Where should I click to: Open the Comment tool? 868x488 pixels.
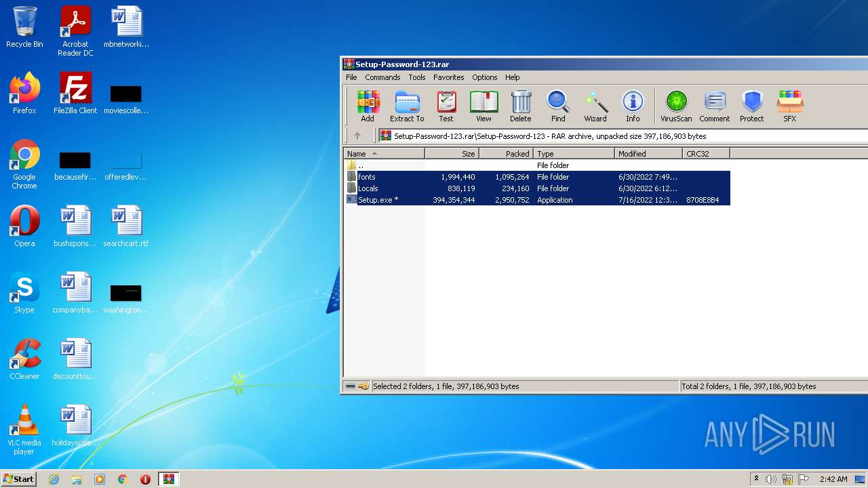(715, 106)
